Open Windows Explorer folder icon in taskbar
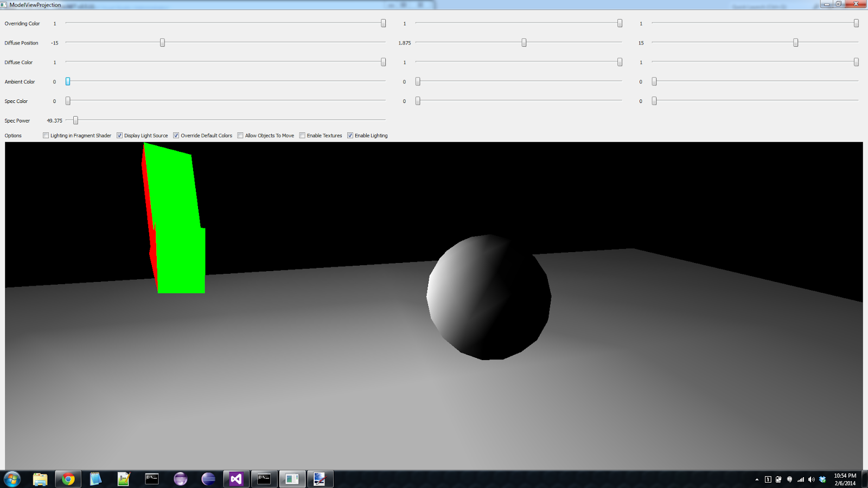The height and width of the screenshot is (488, 868). click(40, 479)
